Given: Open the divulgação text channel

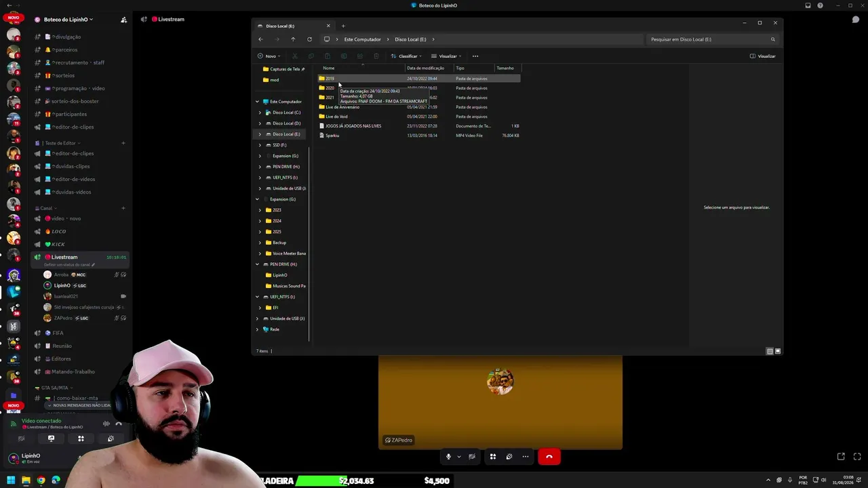Looking at the screenshot, I should [x=80, y=37].
